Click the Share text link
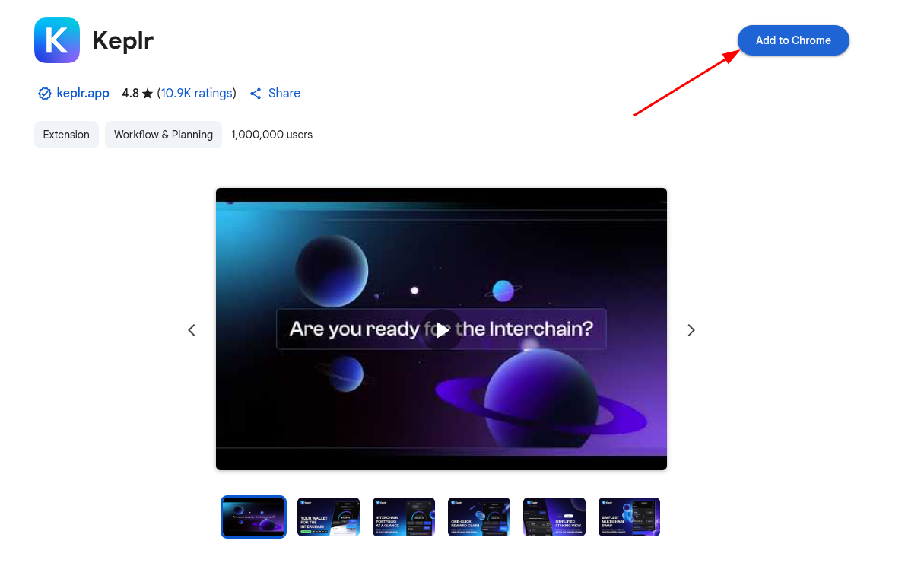The height and width of the screenshot is (582, 924). pyautogui.click(x=284, y=94)
